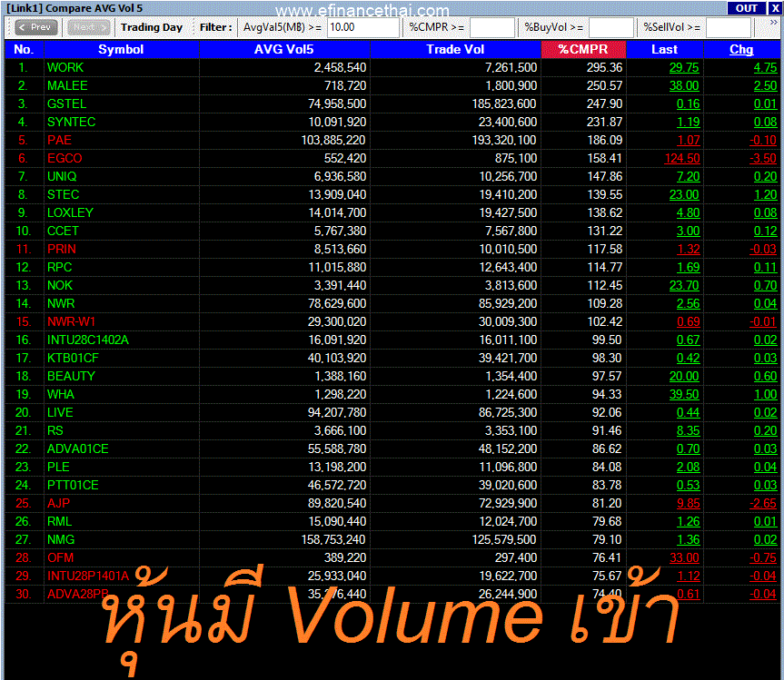Select the CCET symbol
The height and width of the screenshot is (680, 784).
pos(63,231)
